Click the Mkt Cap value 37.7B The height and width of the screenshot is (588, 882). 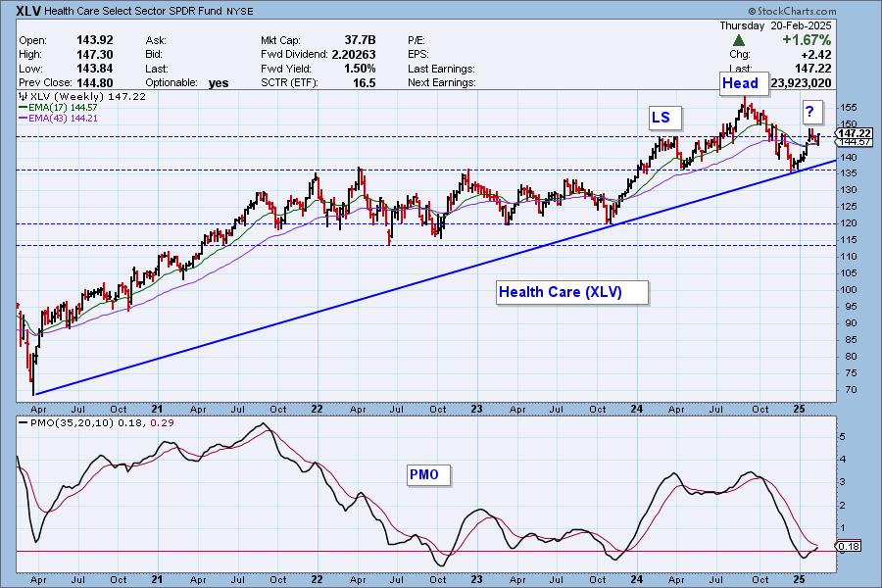click(x=360, y=40)
